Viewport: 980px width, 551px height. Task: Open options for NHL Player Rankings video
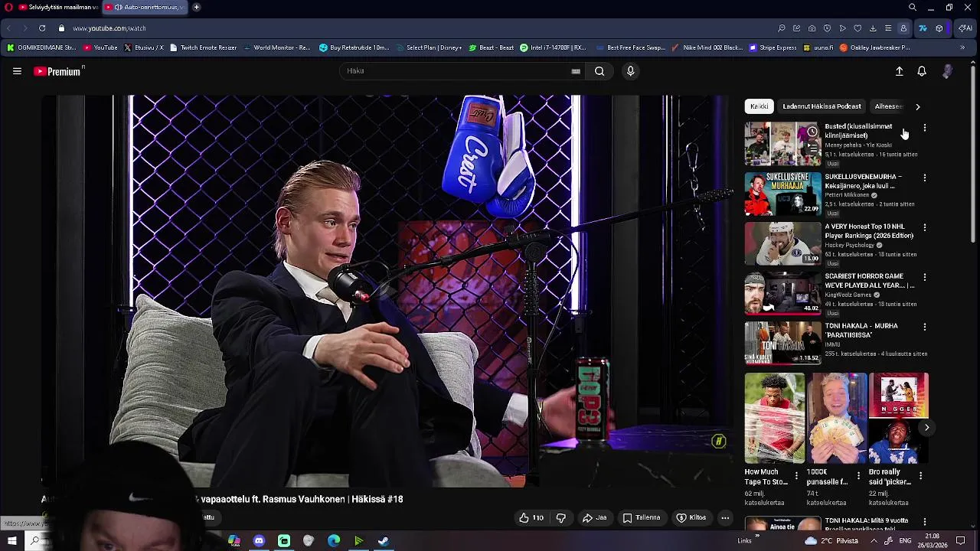coord(925,227)
